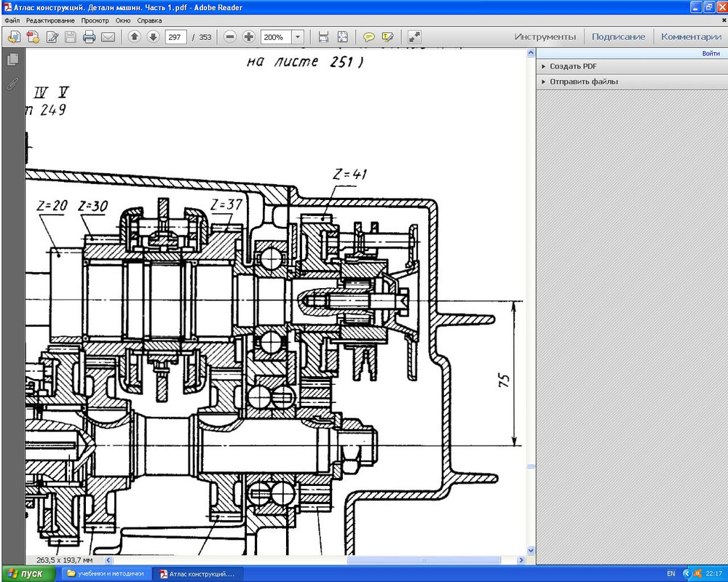The height and width of the screenshot is (582, 728).
Task: Go to next page with down arrow
Action: point(153,37)
